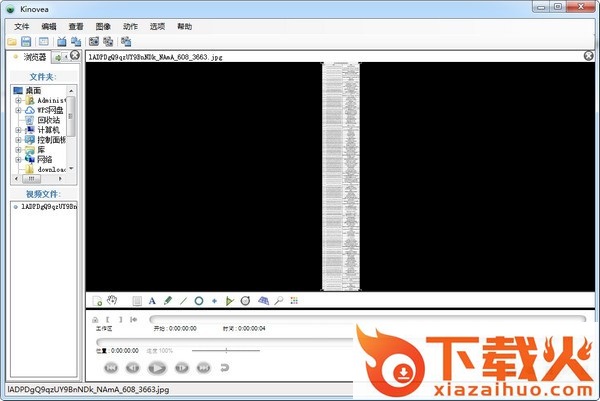Image resolution: width=600 pixels, height=401 pixels.
Task: Expand the 库 folder tree node
Action: 18,149
